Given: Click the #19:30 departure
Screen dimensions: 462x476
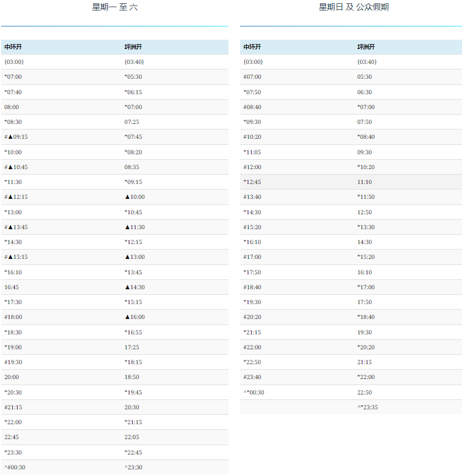Looking at the screenshot, I should 13,362.
